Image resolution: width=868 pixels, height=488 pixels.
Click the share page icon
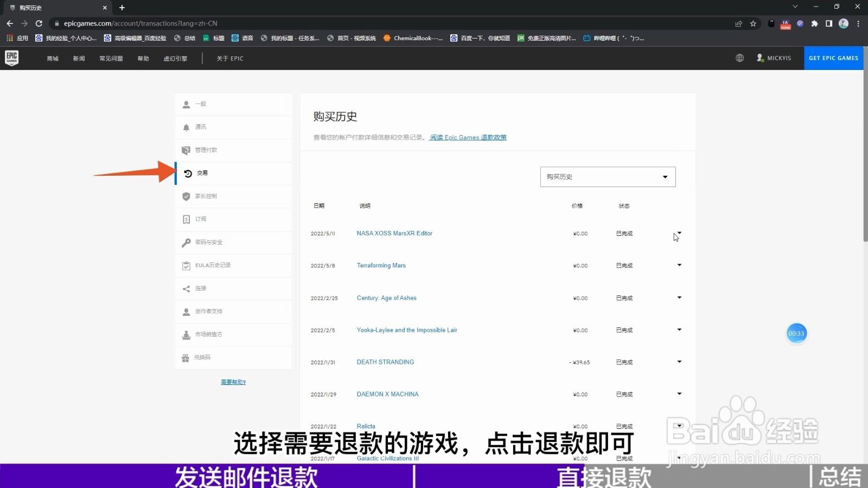[x=738, y=23]
